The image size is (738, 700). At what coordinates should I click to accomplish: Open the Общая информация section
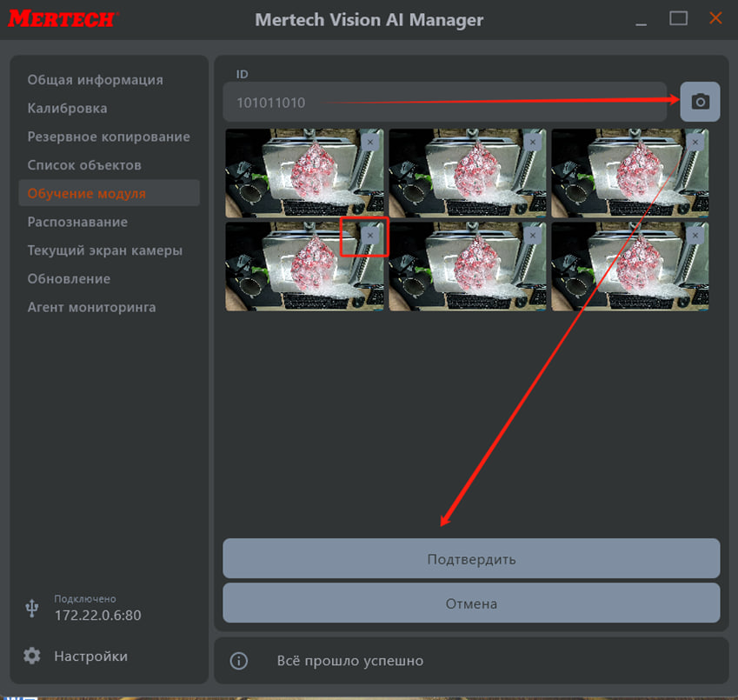pyautogui.click(x=95, y=80)
